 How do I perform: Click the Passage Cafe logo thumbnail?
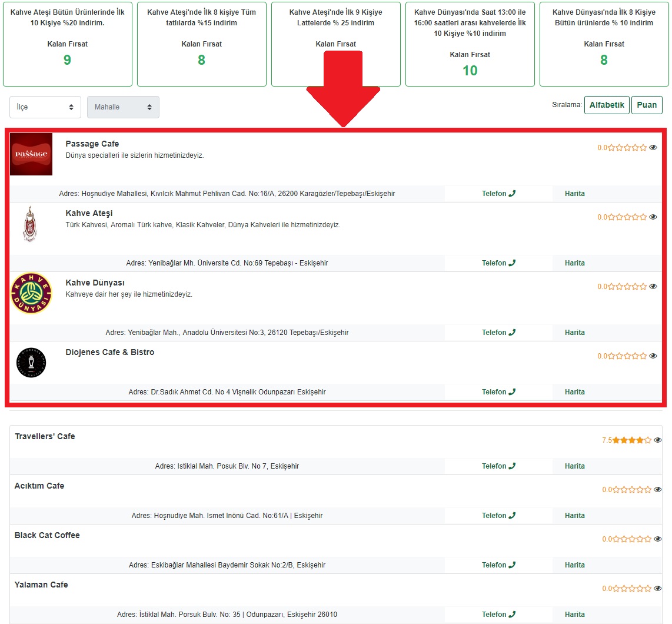[x=31, y=154]
